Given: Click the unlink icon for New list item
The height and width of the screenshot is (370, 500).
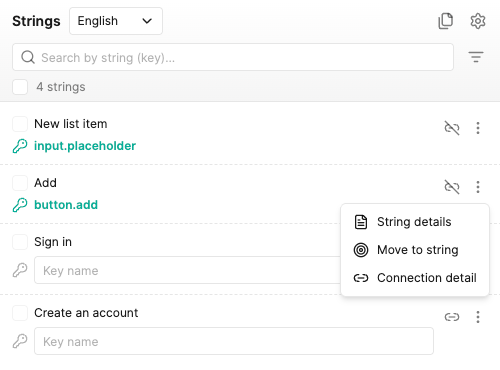Looking at the screenshot, I should coord(452,128).
